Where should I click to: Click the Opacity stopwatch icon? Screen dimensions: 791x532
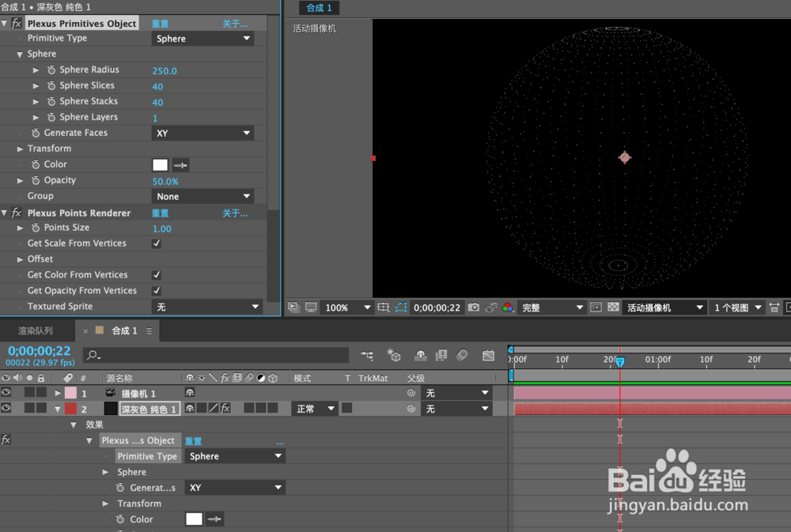[36, 180]
